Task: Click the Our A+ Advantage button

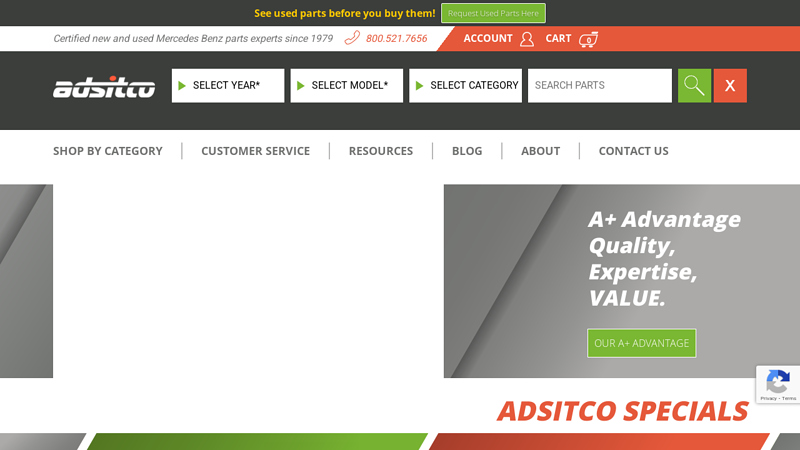Action: point(642,343)
